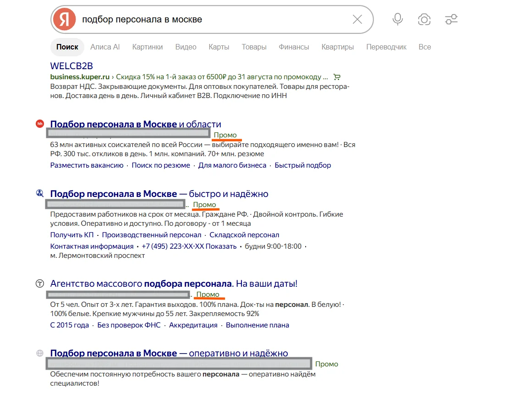Click the hh favicon beside the first promo result

click(x=40, y=124)
